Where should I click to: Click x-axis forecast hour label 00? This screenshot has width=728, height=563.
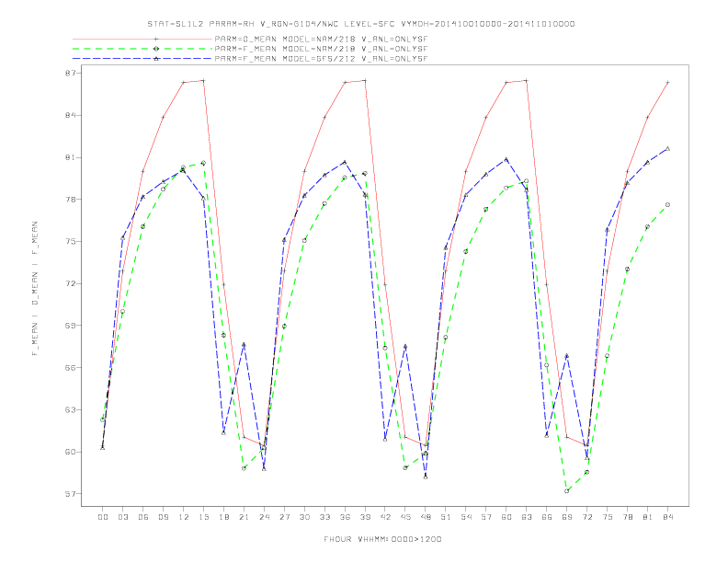[103, 517]
